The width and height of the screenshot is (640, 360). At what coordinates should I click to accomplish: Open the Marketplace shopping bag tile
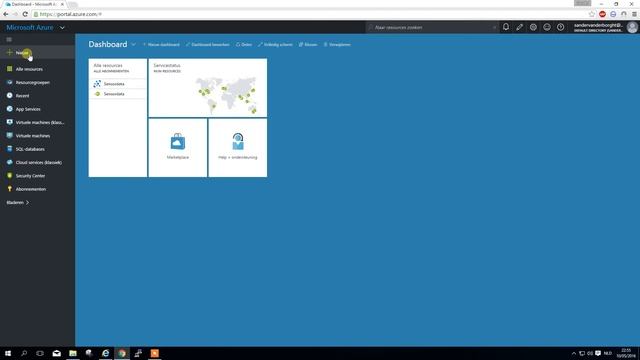[178, 147]
